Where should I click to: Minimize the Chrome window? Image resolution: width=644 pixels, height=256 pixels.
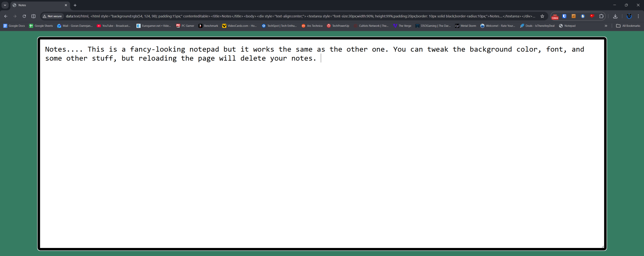tap(614, 5)
